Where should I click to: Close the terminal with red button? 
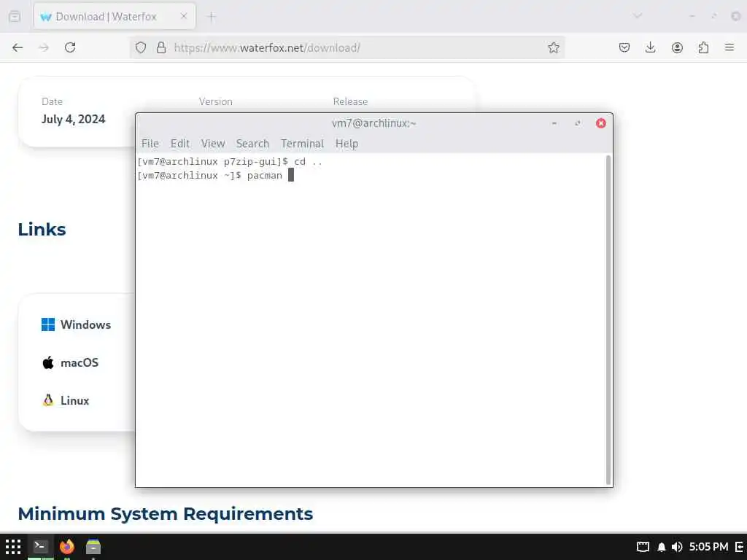(x=601, y=123)
